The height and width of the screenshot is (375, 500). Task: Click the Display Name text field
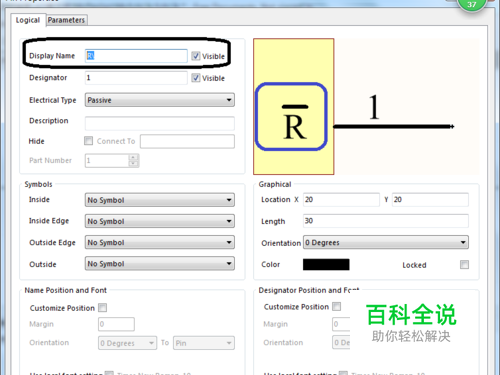click(136, 56)
